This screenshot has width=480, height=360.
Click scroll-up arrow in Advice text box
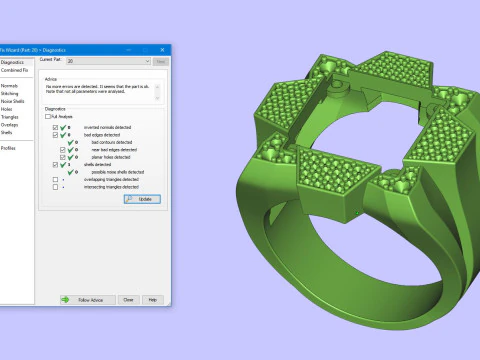pyautogui.click(x=157, y=87)
